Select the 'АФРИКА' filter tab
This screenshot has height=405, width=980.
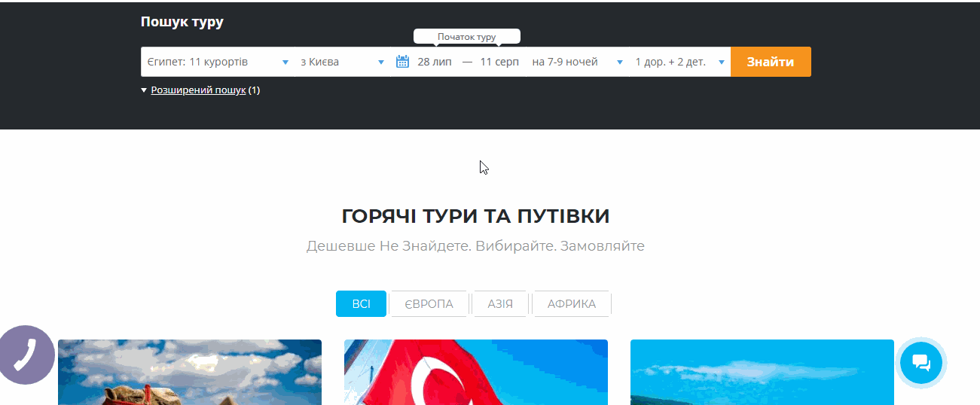point(572,304)
